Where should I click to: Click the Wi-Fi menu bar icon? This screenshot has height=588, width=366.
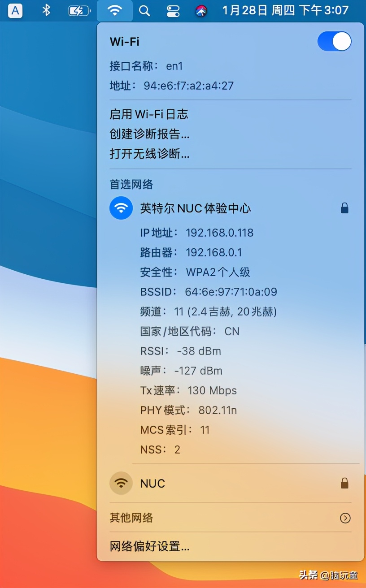click(115, 11)
